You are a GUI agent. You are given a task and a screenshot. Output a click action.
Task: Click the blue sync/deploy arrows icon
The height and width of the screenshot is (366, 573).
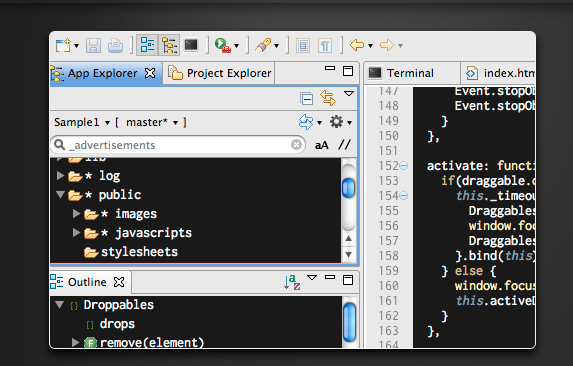click(x=306, y=122)
